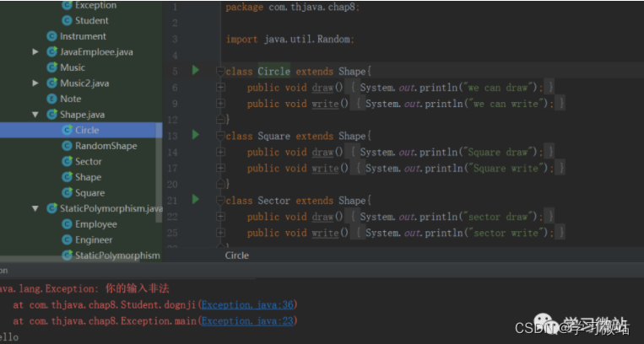
Task: Open RandomShape class in tree
Action: [x=106, y=146]
